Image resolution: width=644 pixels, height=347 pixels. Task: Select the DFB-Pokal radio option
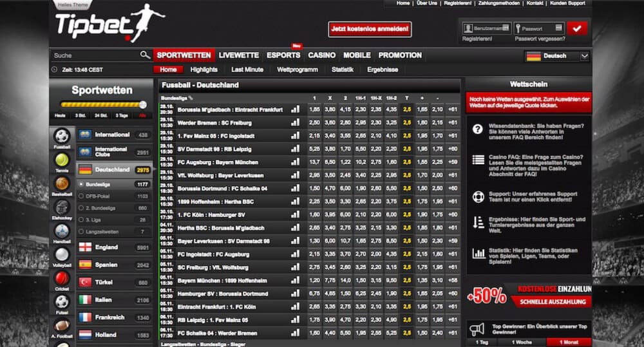pyautogui.click(x=81, y=196)
